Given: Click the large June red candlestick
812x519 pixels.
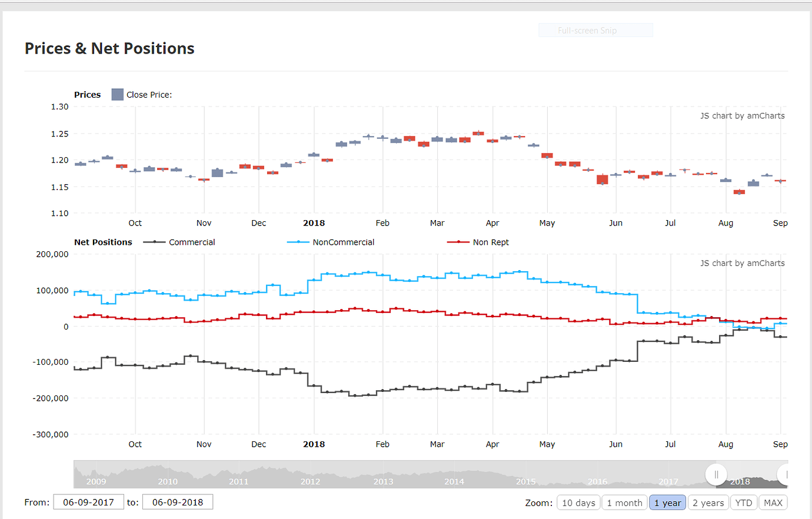Looking at the screenshot, I should tap(602, 179).
